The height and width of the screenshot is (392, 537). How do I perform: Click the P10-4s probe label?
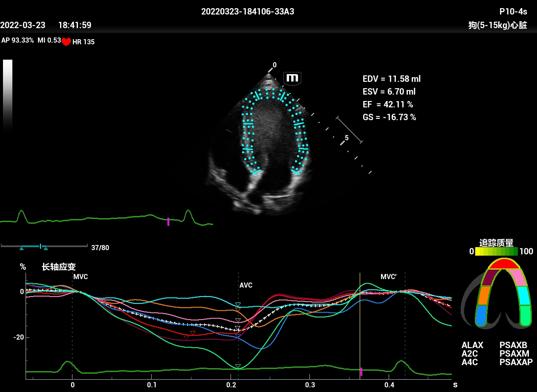click(513, 12)
